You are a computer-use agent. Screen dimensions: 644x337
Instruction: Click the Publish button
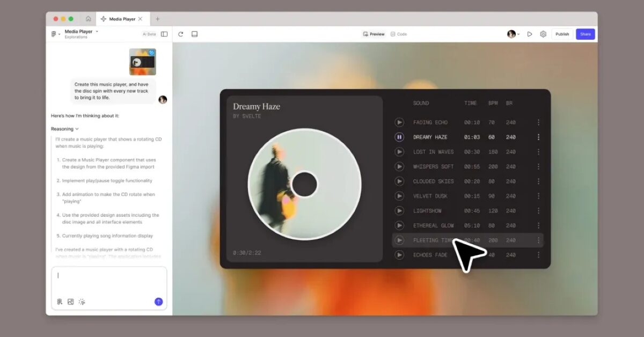[x=562, y=34]
